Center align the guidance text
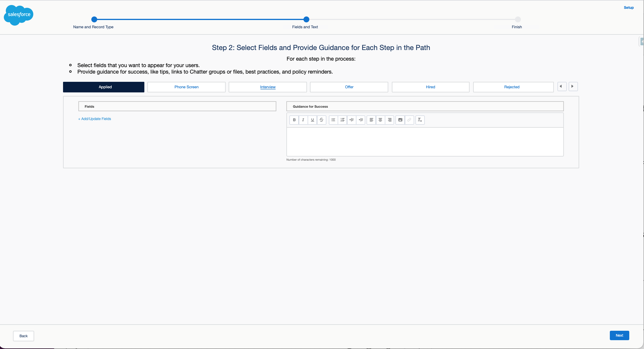 [x=380, y=120]
